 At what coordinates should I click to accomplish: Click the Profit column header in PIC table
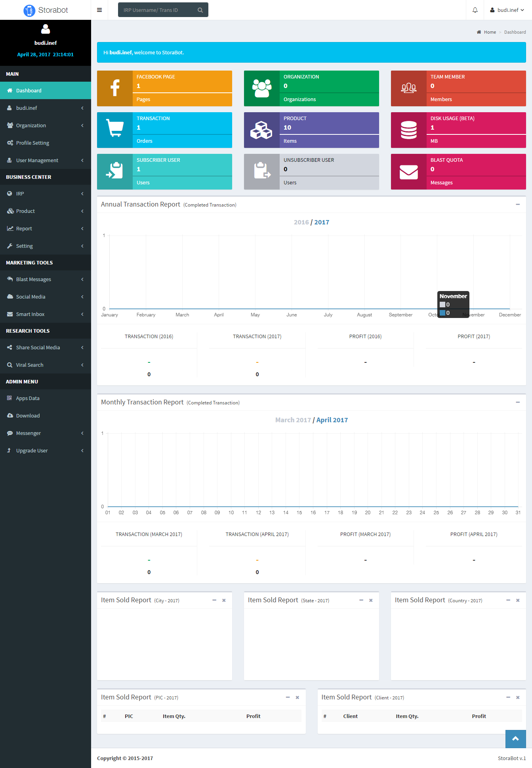click(253, 716)
